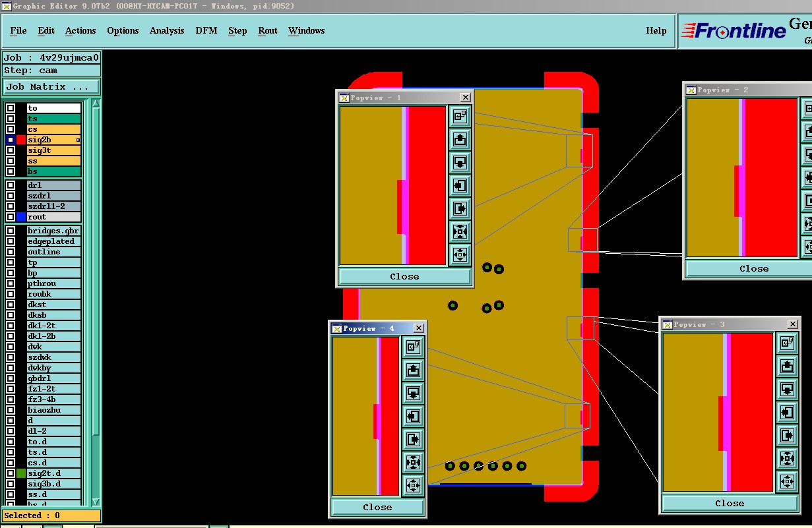Viewport: 812px width, 528px height.
Task: Open the Actions menu
Action: tap(80, 30)
